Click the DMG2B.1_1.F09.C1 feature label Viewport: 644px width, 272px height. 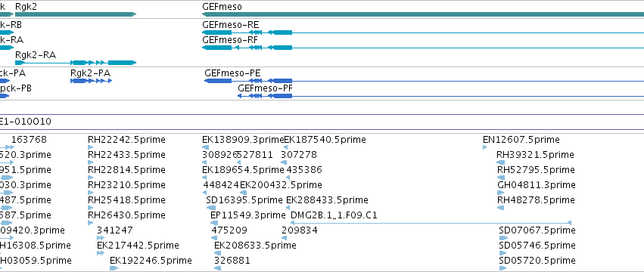point(334,215)
